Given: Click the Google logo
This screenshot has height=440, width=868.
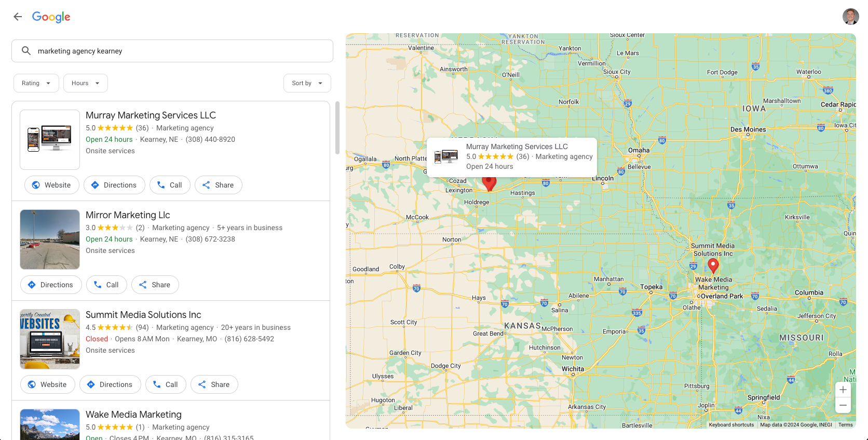Looking at the screenshot, I should click(51, 17).
